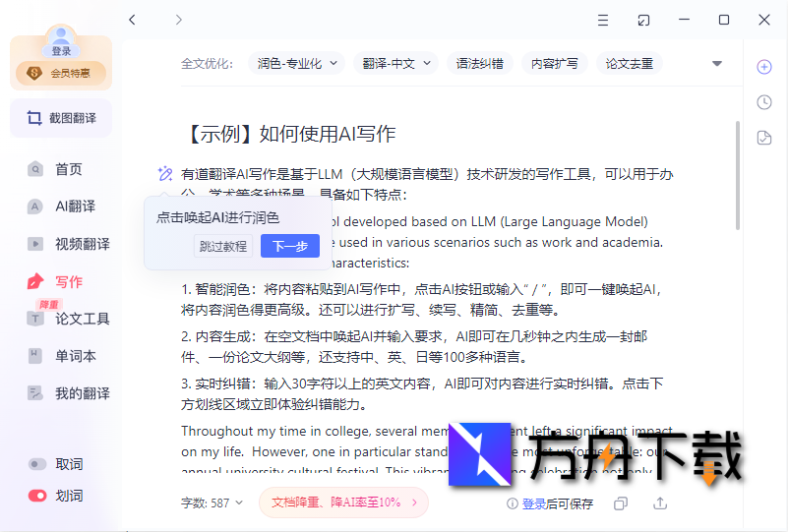Disable the 划词 selection translate switch
Image resolution: width=788 pixels, height=532 pixels.
[37, 496]
